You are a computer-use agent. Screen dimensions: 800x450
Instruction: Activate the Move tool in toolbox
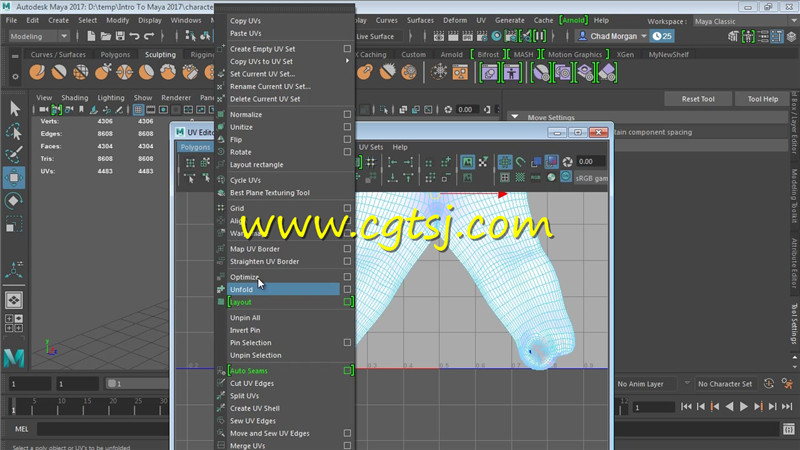tap(14, 177)
